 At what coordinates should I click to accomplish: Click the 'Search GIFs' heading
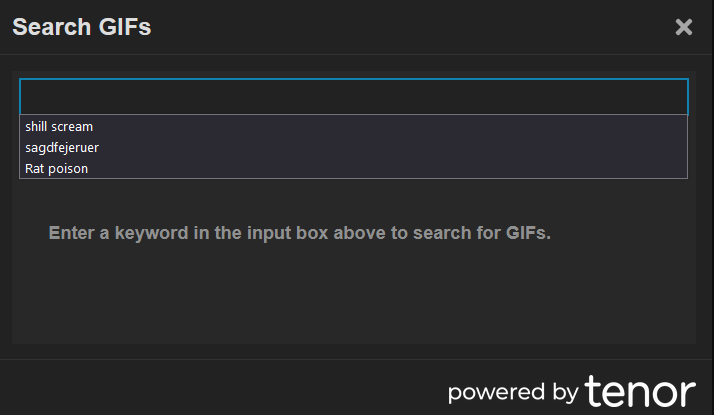(x=82, y=27)
